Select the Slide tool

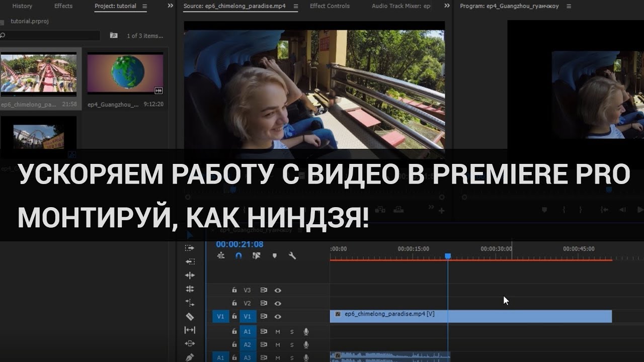[x=190, y=343]
